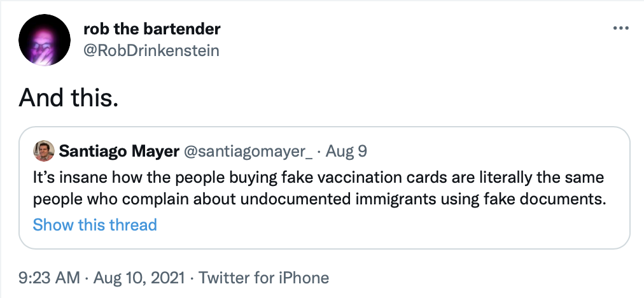
Task: Expand "Show this thread"
Action: click(x=95, y=225)
